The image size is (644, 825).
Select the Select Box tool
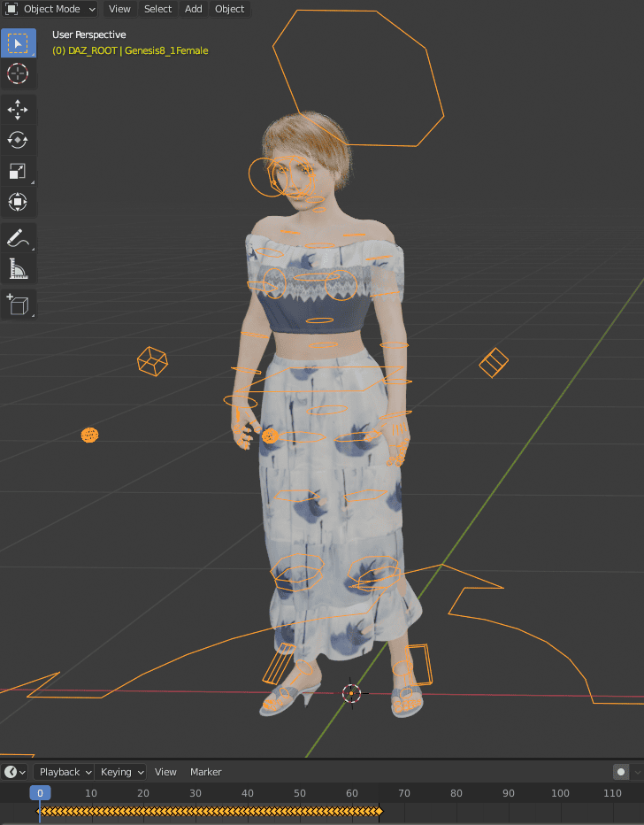pyautogui.click(x=19, y=43)
